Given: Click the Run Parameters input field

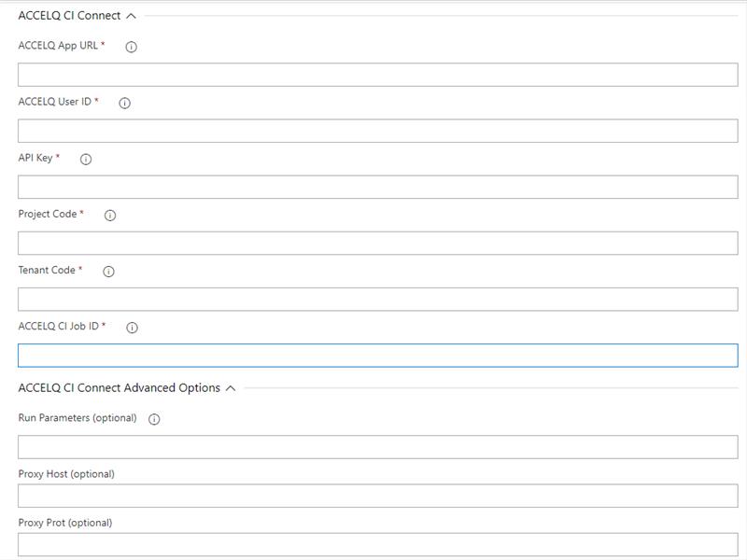Looking at the screenshot, I should click(378, 447).
